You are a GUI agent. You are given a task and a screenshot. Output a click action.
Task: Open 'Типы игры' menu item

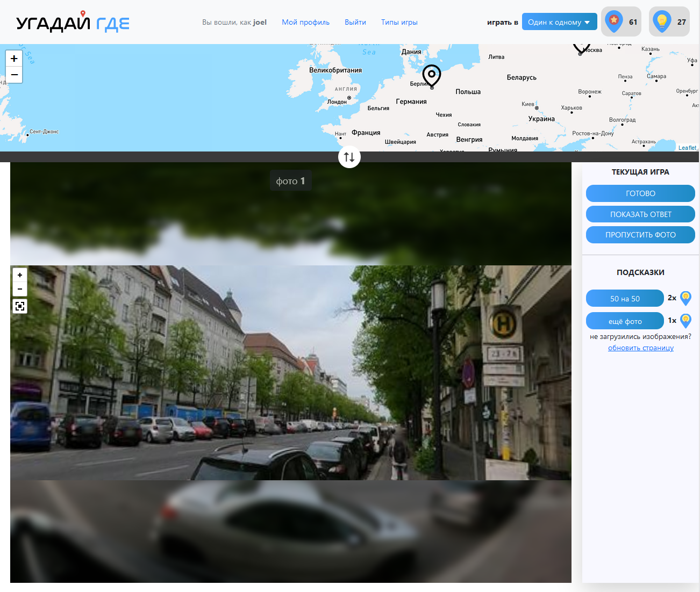399,22
